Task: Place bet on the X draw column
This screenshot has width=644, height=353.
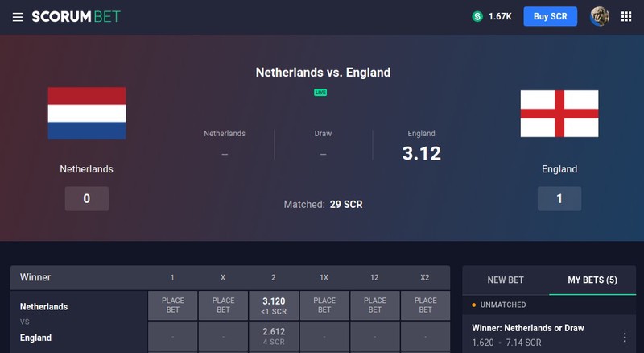Action: [223, 305]
